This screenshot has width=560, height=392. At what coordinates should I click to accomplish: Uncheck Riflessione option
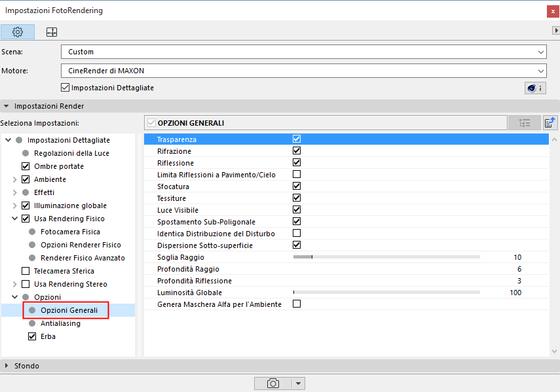(x=297, y=162)
